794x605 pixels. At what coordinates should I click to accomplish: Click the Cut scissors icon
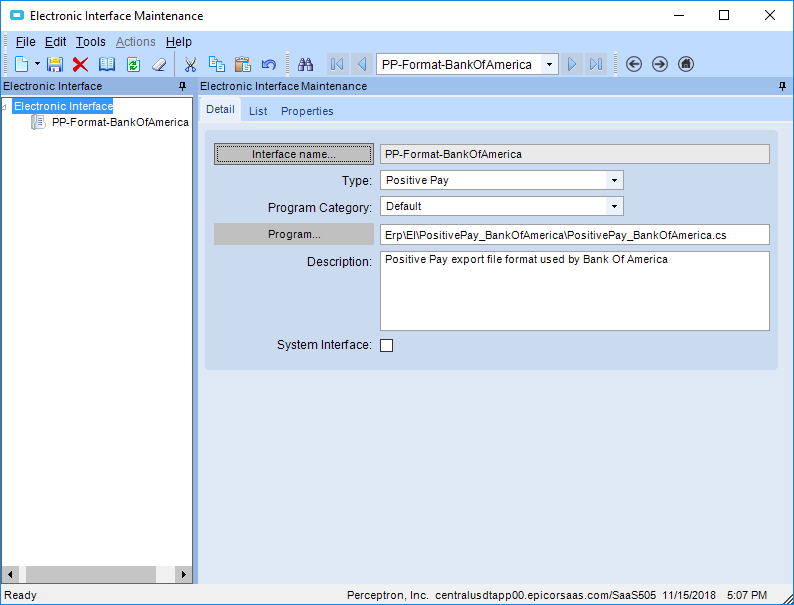pos(190,64)
